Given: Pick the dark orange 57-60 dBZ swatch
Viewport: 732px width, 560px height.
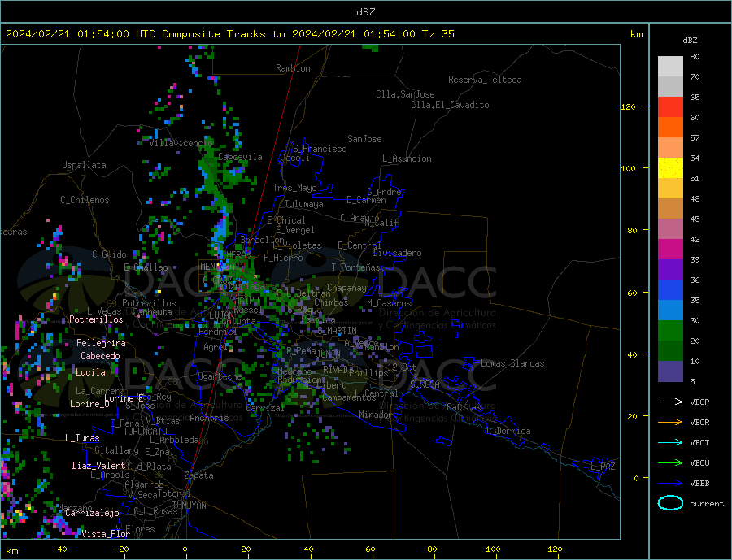Looking at the screenshot, I should 670,128.
